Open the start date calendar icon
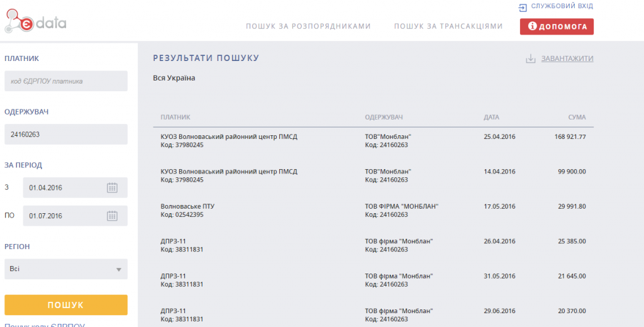 (x=112, y=187)
